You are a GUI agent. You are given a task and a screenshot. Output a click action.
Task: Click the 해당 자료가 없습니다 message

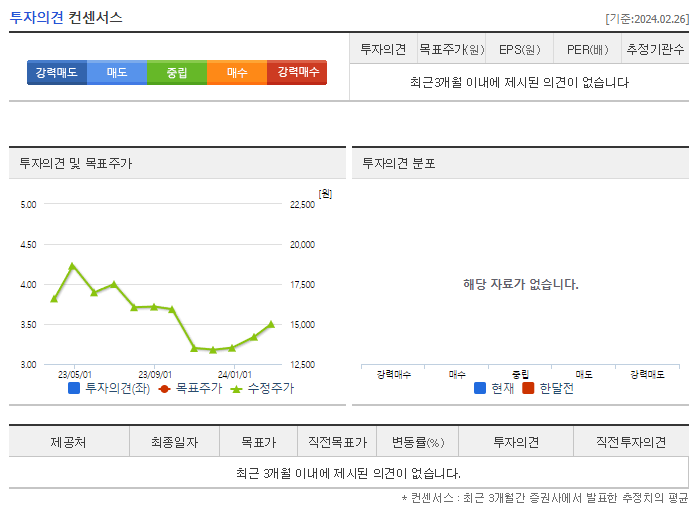[521, 284]
